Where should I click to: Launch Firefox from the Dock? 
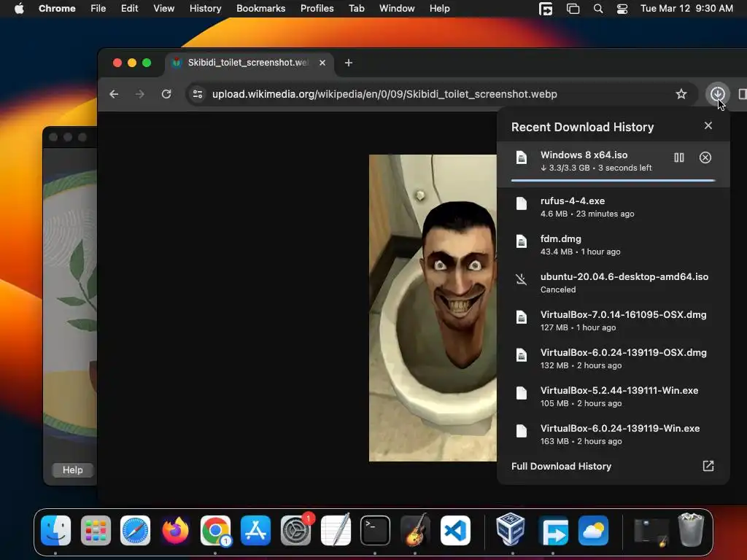[x=175, y=530]
